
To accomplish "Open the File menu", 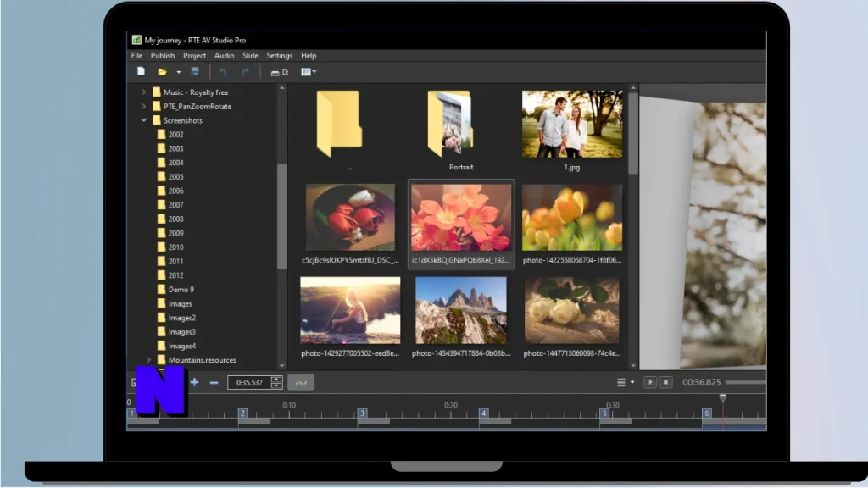I will point(136,55).
